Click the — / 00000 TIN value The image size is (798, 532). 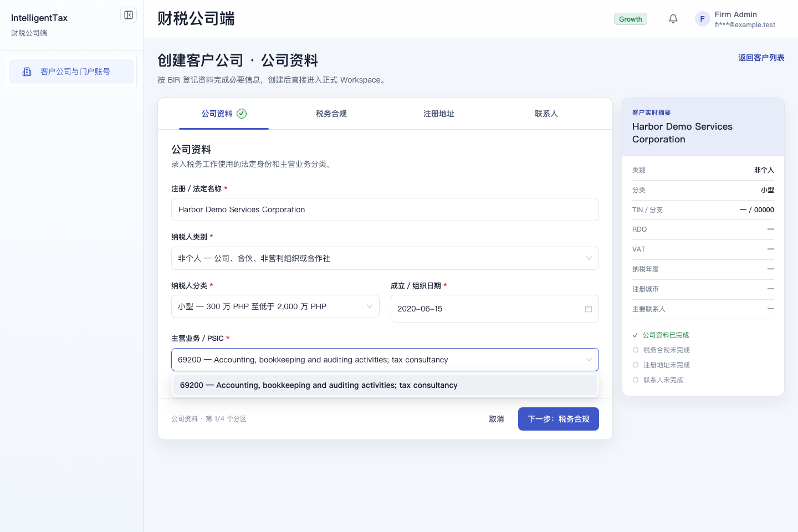(x=757, y=210)
